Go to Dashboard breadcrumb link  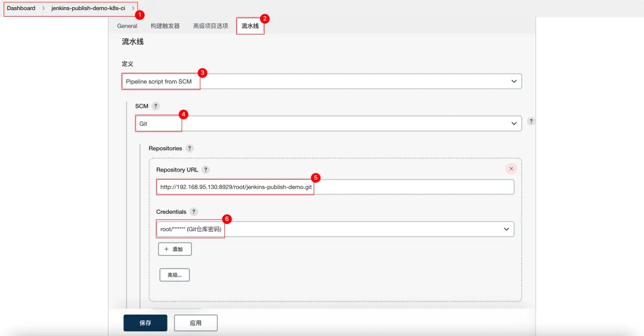tap(21, 8)
